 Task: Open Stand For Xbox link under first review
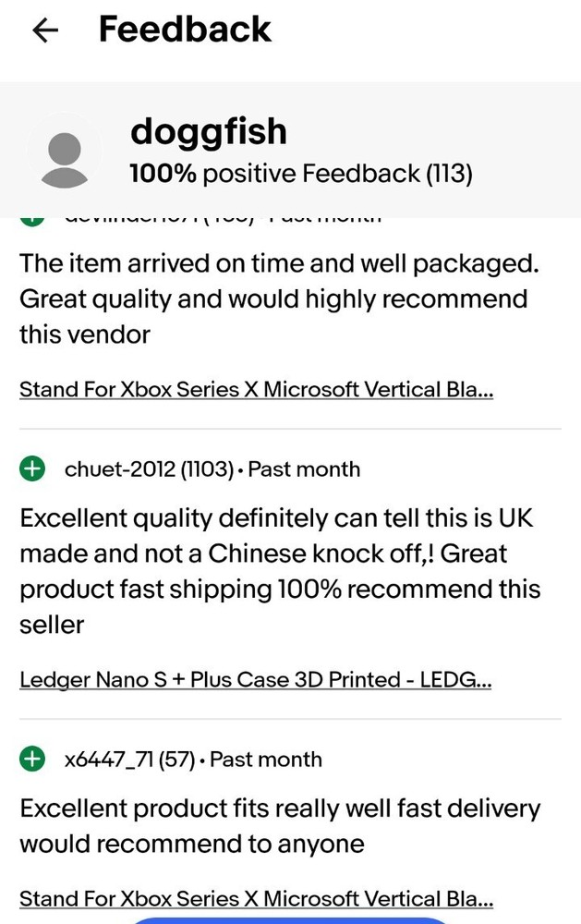coord(256,390)
